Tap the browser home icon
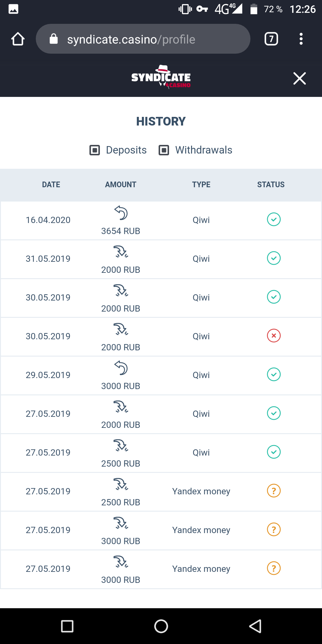The height and width of the screenshot is (644, 322). [18, 39]
